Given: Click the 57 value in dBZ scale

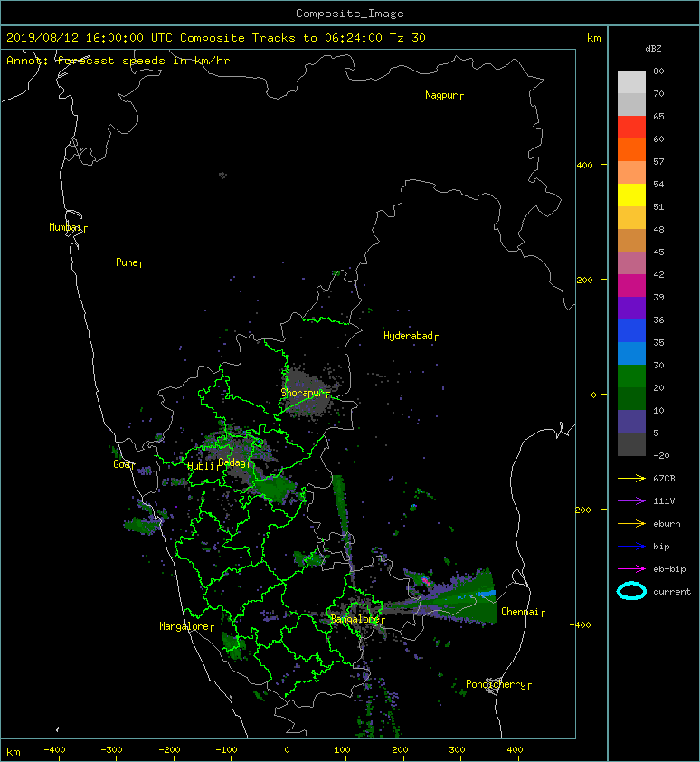Looking at the screenshot, I should (x=658, y=162).
